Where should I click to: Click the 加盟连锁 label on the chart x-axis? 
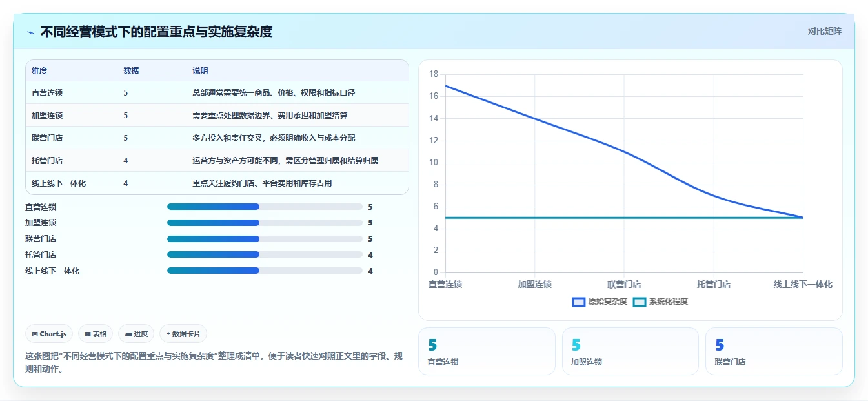tap(535, 285)
